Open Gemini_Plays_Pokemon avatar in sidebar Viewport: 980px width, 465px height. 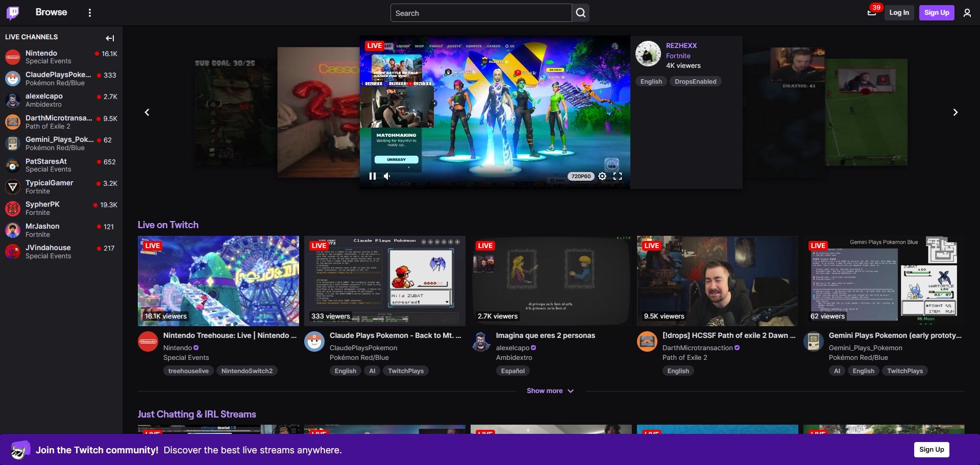[x=13, y=143]
